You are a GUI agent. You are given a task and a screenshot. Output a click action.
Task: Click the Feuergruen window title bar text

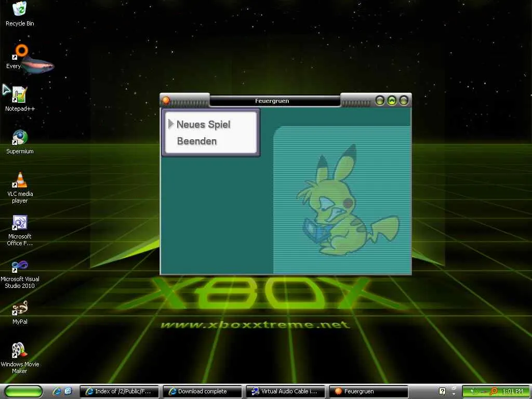[272, 101]
